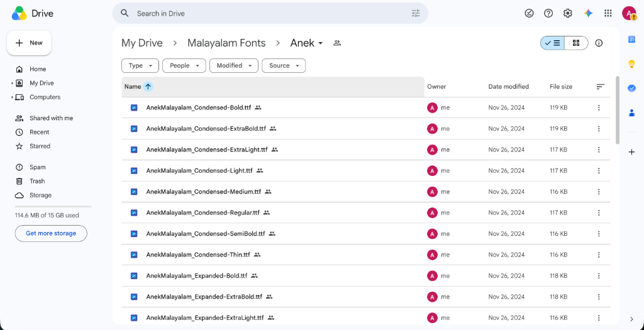Screen dimensions: 644x330
Task: Open Gemini sparkle icon
Action: click(588, 13)
